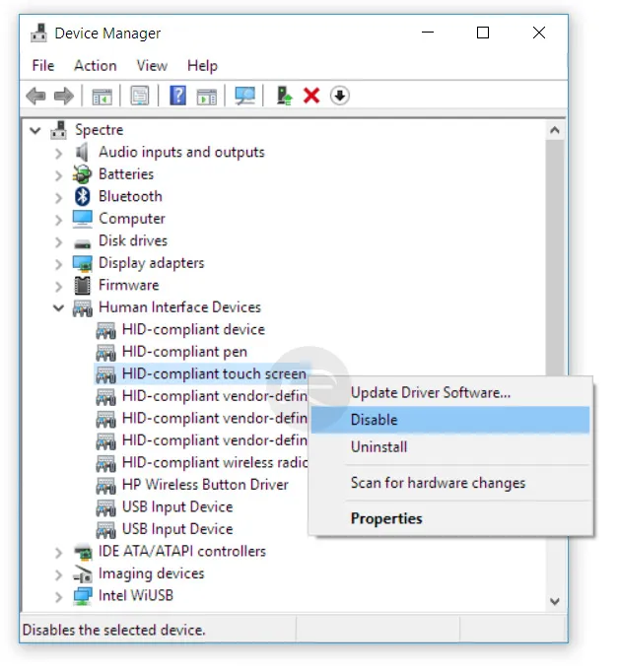Click the vertical scrollbar thumb
Screen dimensions: 618x672
point(555,257)
